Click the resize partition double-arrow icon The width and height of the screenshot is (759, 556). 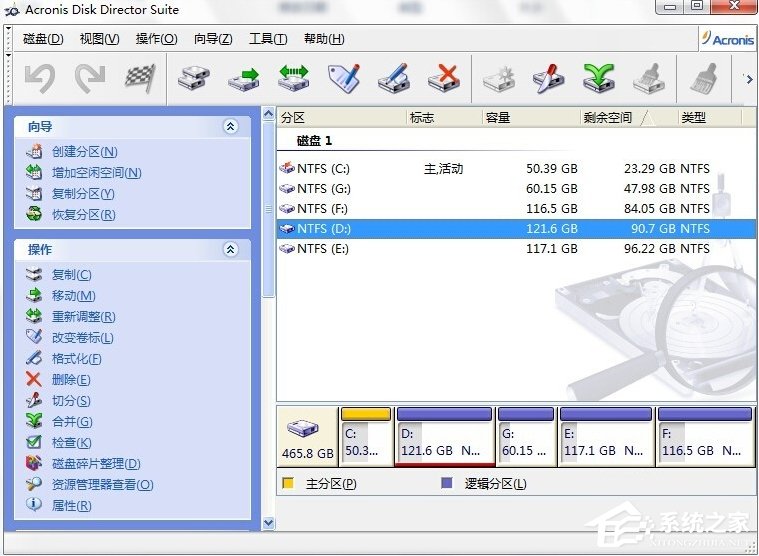pos(293,78)
